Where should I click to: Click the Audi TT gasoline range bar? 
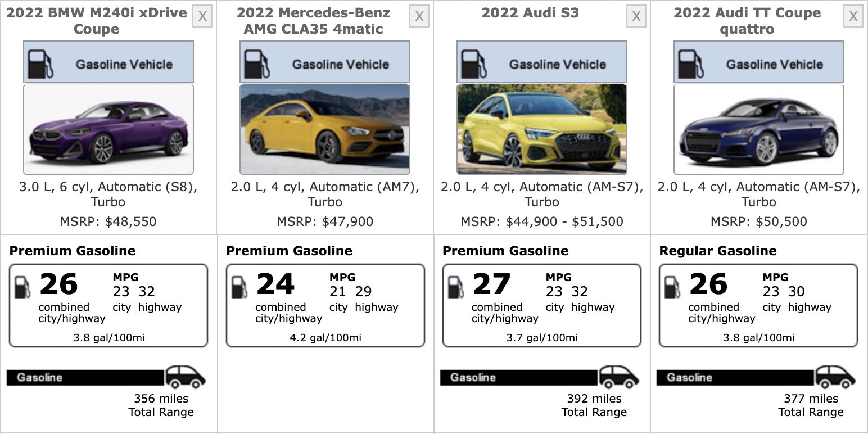tap(735, 377)
